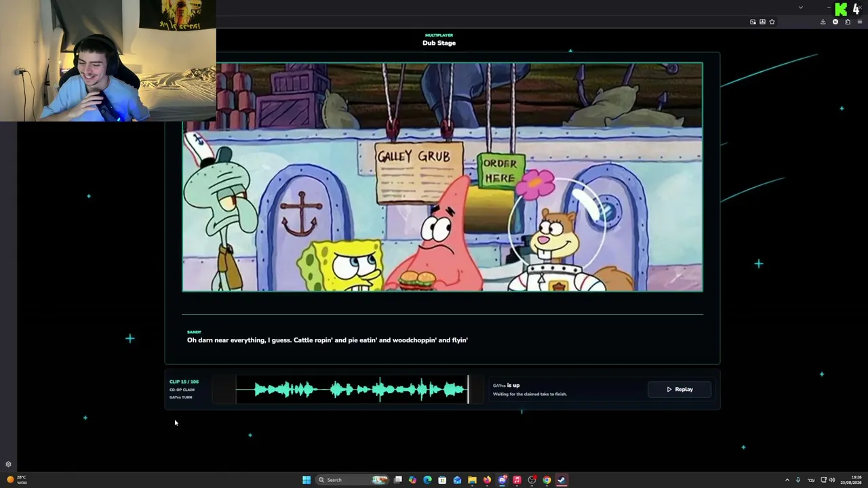
Task: Click the "is up" turn status text
Action: (513, 386)
